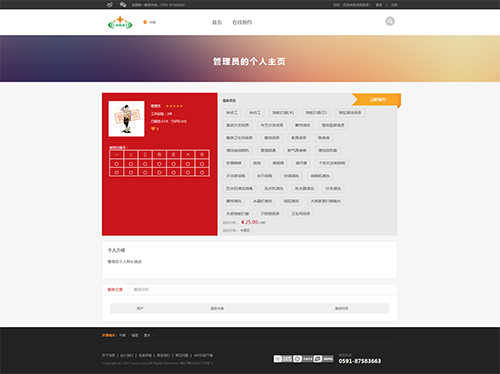Select the 整体厨房保养 service tag
The height and width of the screenshot is (374, 500).
(x=333, y=125)
